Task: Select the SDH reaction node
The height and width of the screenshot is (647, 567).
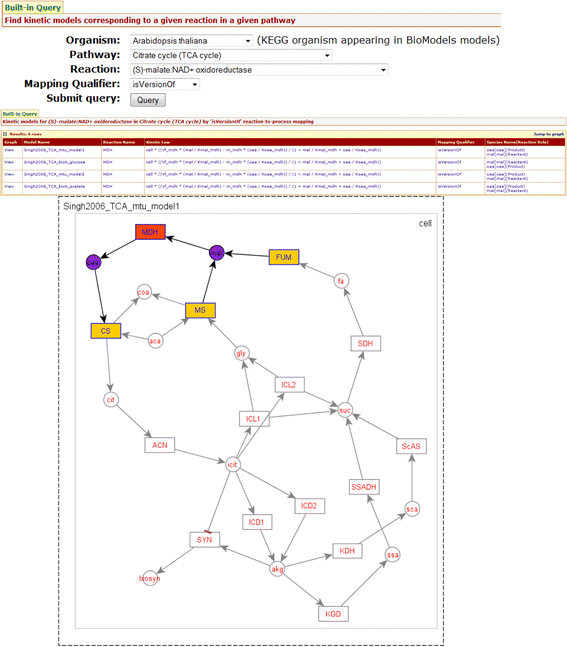Action: pyautogui.click(x=366, y=343)
